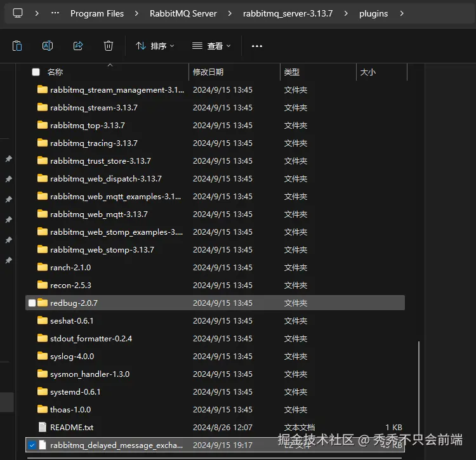Click the 2024/9/15 19:17 date cell

[223, 445]
